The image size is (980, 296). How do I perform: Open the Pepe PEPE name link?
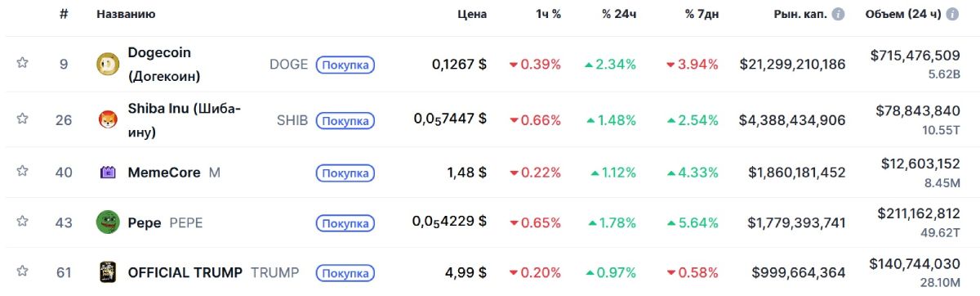166,222
